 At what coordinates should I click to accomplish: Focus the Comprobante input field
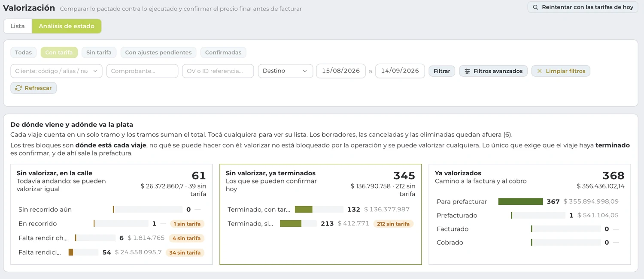(x=142, y=71)
